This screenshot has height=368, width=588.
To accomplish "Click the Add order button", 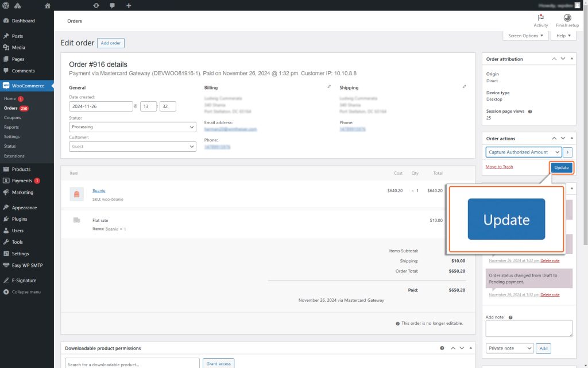I will [111, 43].
